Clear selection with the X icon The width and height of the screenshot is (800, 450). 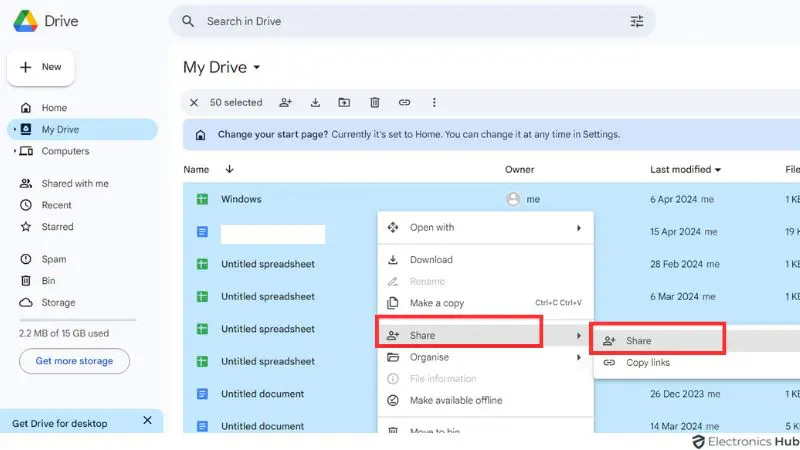pyautogui.click(x=194, y=102)
